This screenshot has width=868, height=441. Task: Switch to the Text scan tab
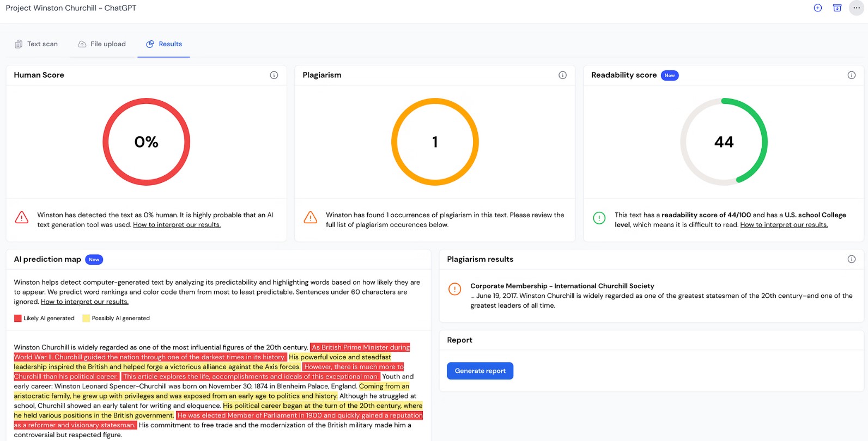pos(36,44)
